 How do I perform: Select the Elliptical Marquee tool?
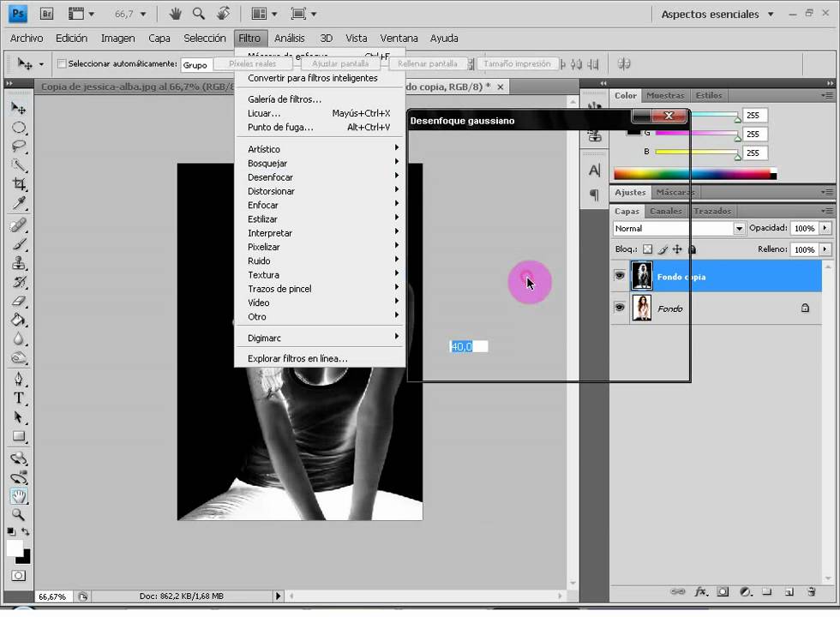coord(19,128)
